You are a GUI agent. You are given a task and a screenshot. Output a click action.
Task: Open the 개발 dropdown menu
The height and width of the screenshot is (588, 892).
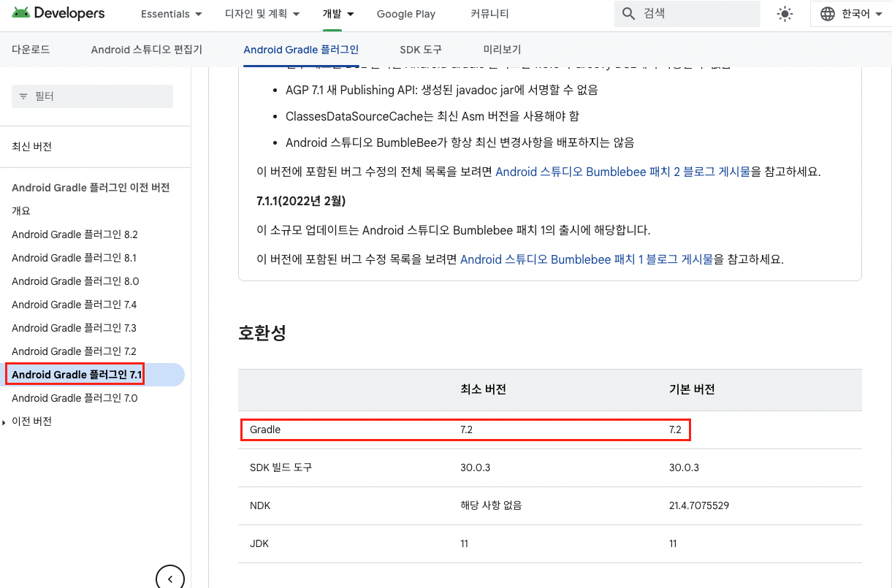tap(338, 14)
